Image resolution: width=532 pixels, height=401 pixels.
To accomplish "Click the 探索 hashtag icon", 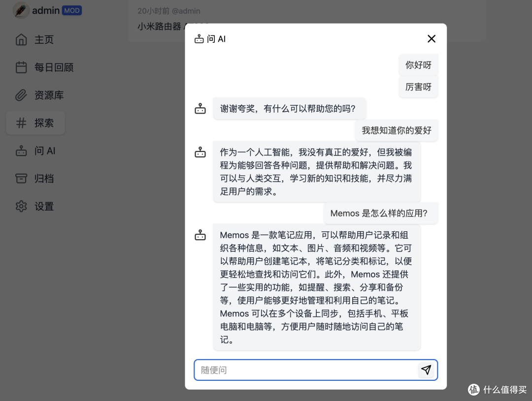I will pyautogui.click(x=21, y=123).
